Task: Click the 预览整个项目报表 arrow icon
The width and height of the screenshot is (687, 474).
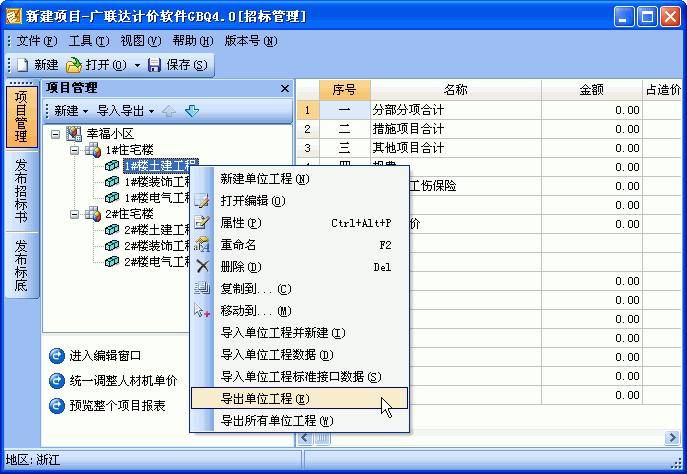Action: coord(57,406)
